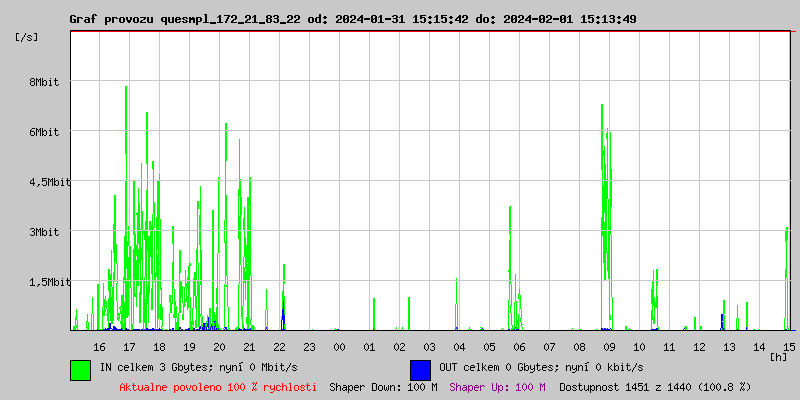Click the red 'Aktualne povoleno 100 % rychlosti' text
The width and height of the screenshot is (800, 400).
point(218,387)
